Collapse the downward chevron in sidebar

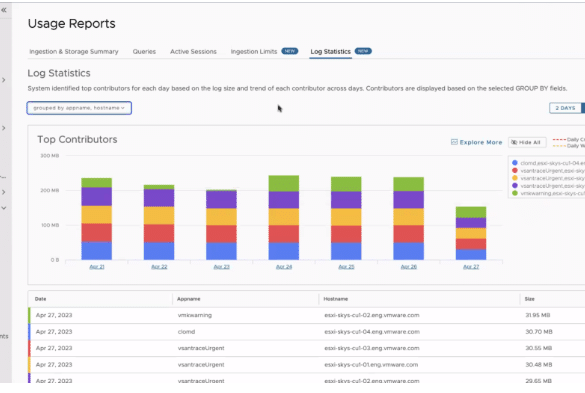pos(4,208)
